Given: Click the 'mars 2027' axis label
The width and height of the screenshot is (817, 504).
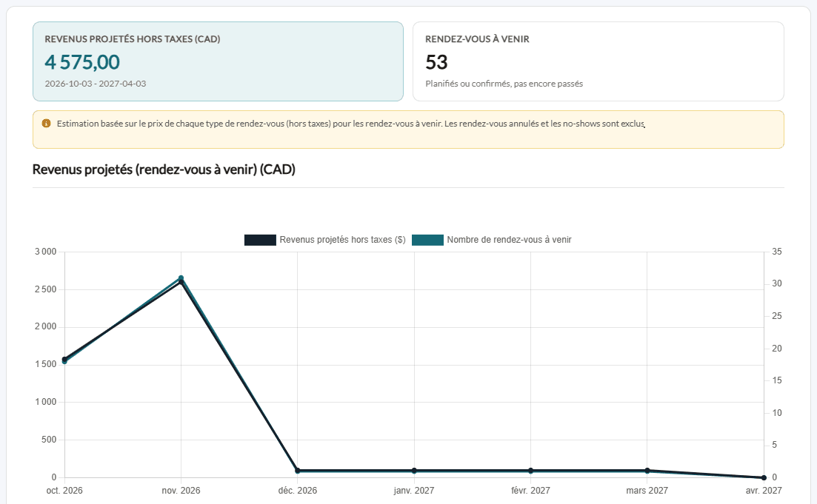Looking at the screenshot, I should point(647,491).
